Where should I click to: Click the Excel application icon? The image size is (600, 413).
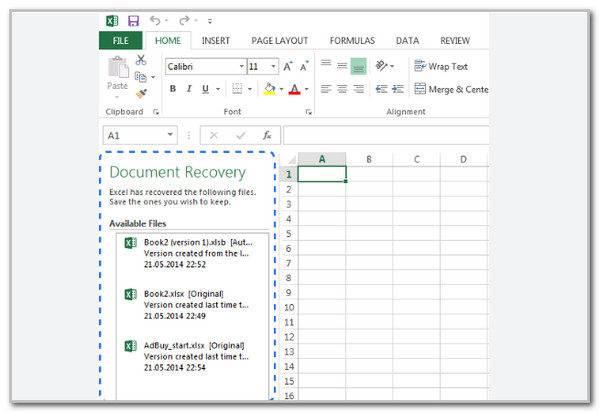(x=112, y=21)
